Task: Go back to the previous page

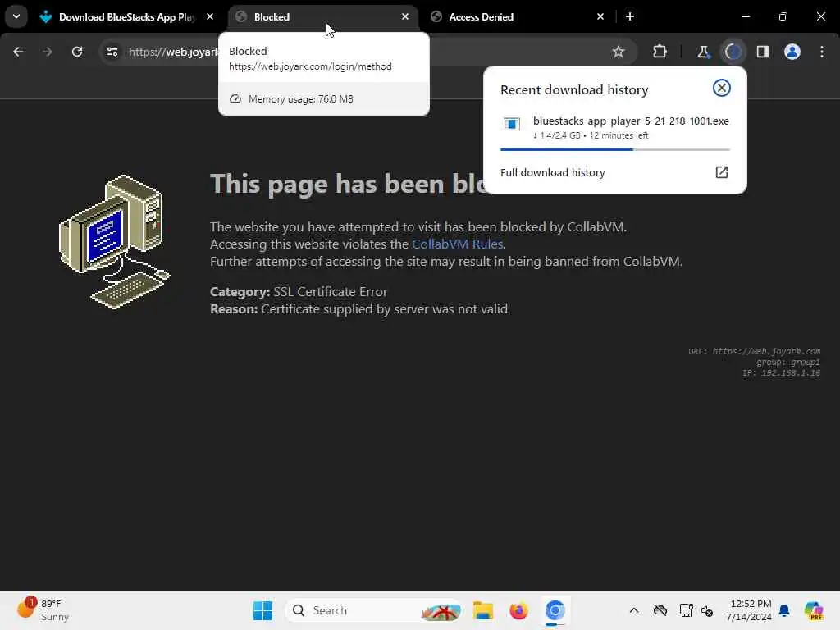Action: click(18, 52)
